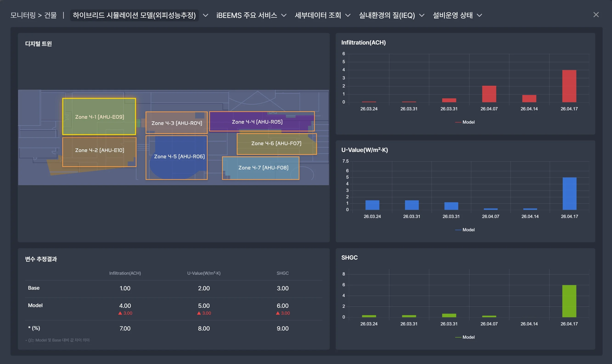Open the 실내환경의 질(IEQ) menu
612x364 pixels.
pyautogui.click(x=391, y=15)
